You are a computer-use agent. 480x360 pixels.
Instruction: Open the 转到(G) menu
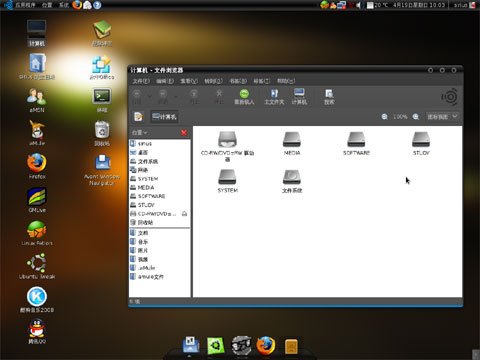[213, 81]
